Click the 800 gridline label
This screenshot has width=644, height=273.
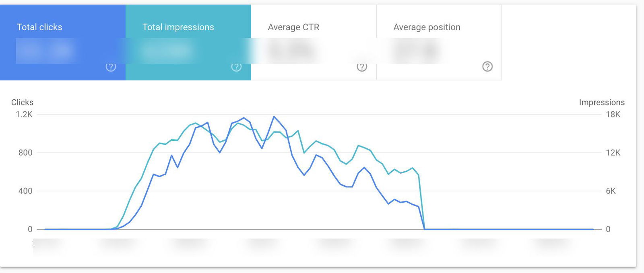click(x=25, y=153)
